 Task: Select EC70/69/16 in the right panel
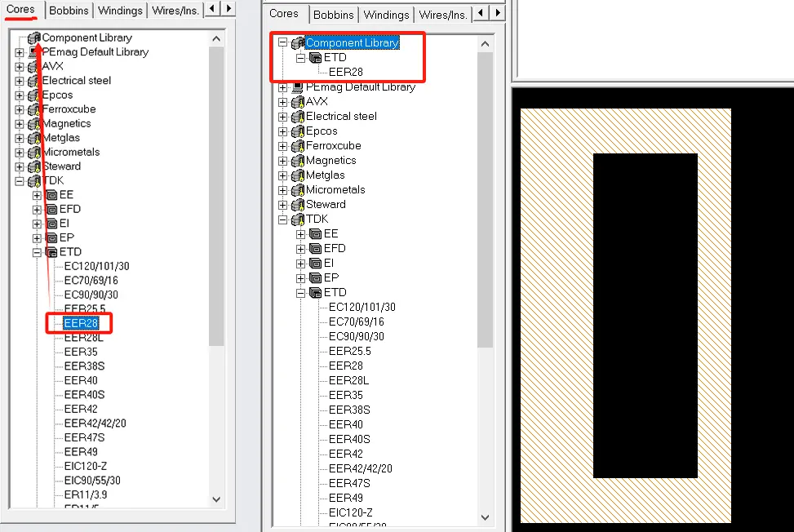pos(357,322)
